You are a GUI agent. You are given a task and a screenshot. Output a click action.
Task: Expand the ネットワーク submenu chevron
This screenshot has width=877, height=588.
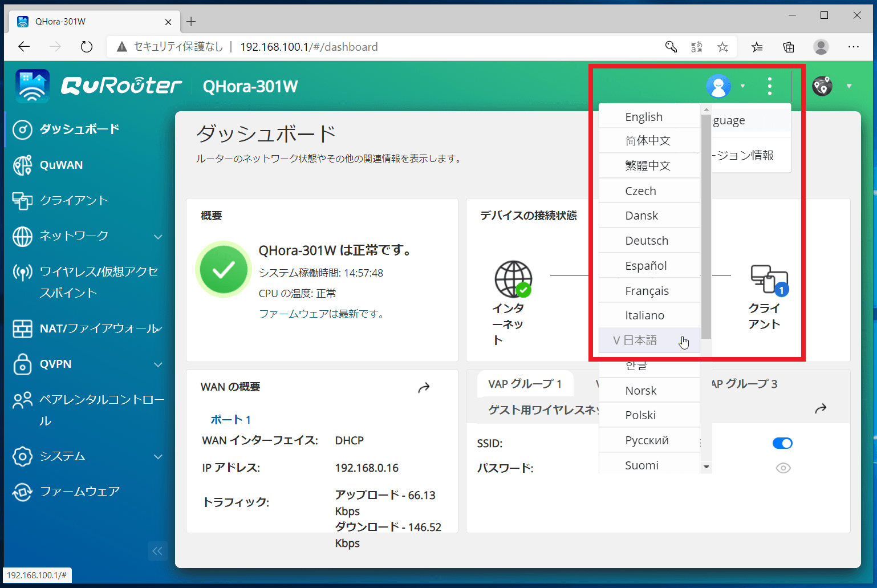158,237
